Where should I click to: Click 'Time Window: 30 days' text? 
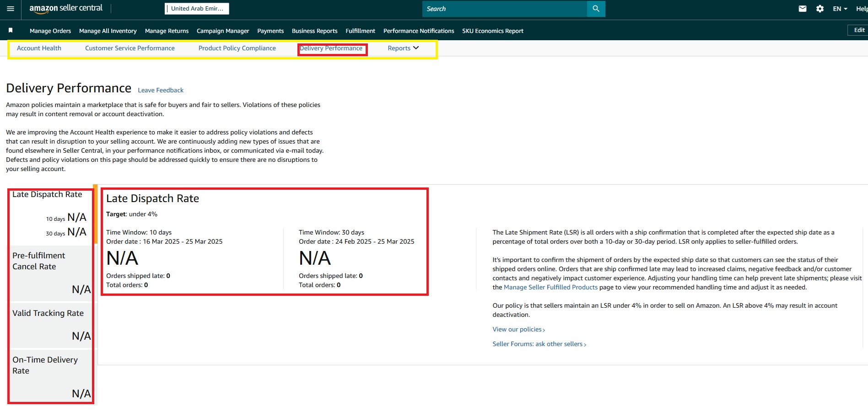pos(332,232)
